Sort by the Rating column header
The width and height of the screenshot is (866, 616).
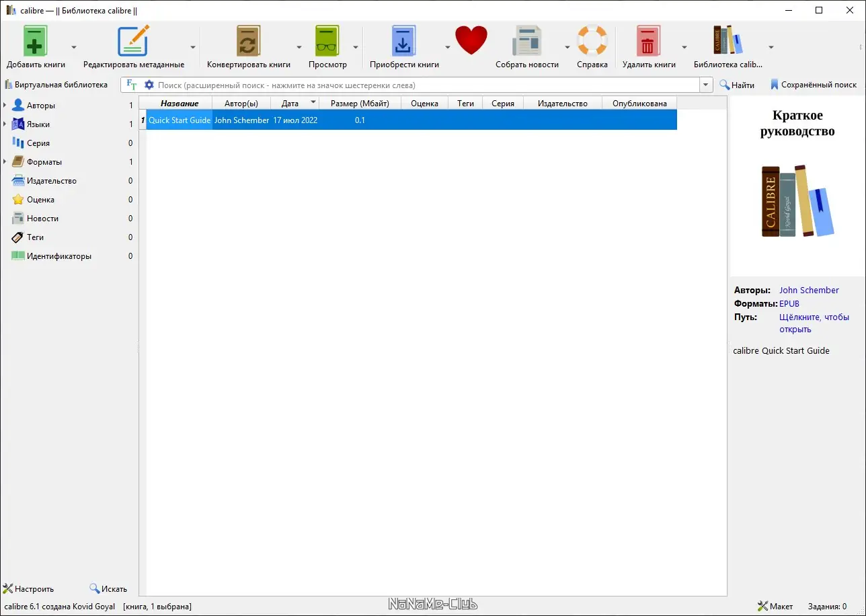coord(424,103)
